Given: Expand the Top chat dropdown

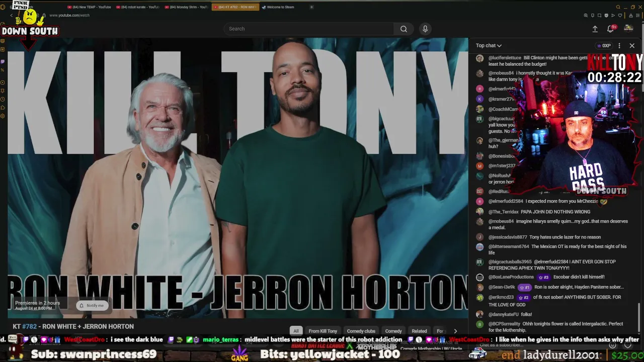Looking at the screenshot, I should (489, 46).
